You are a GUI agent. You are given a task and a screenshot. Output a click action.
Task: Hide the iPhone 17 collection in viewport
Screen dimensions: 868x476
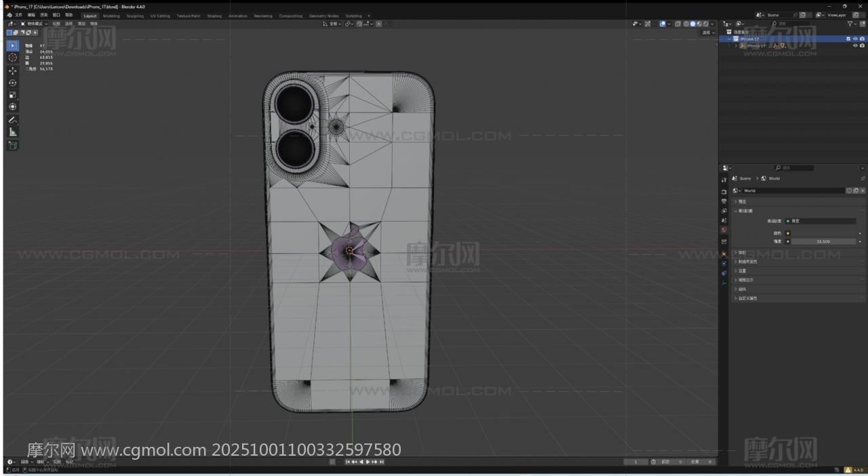(855, 39)
